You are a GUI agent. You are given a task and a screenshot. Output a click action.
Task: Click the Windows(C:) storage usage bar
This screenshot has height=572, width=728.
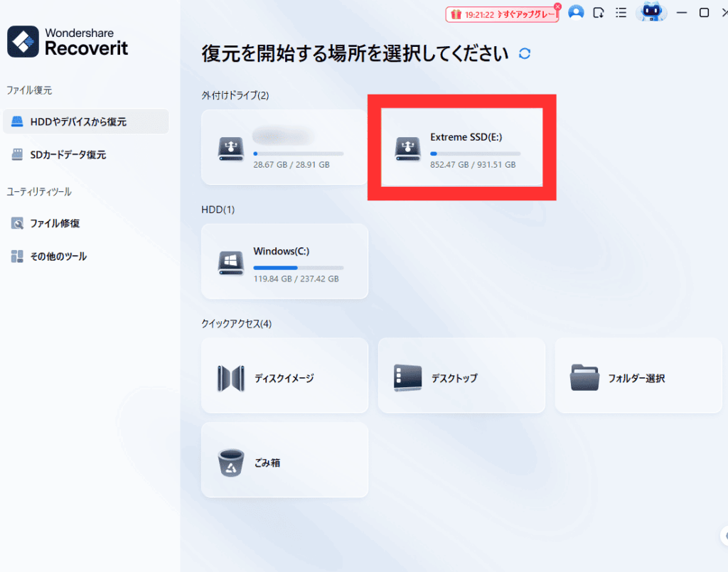[x=298, y=268]
